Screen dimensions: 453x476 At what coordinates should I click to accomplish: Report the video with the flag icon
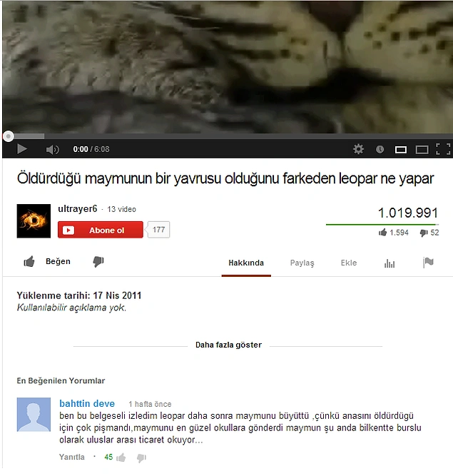[428, 263]
